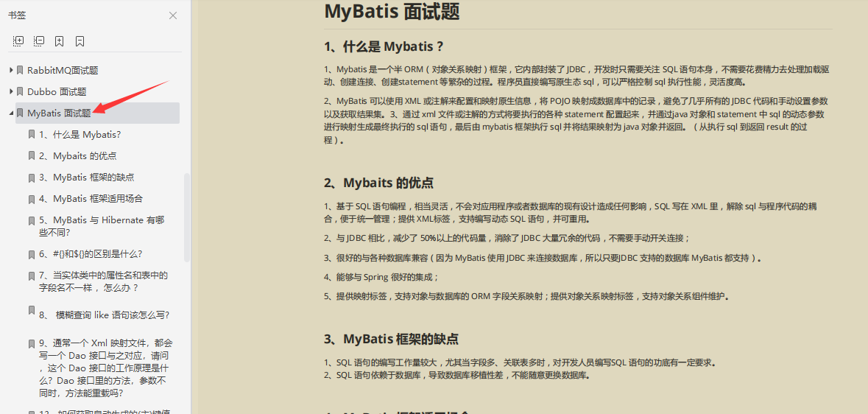Click heading 2、Mybaits 的优点 in document
This screenshot has height=414, width=868.
click(378, 183)
